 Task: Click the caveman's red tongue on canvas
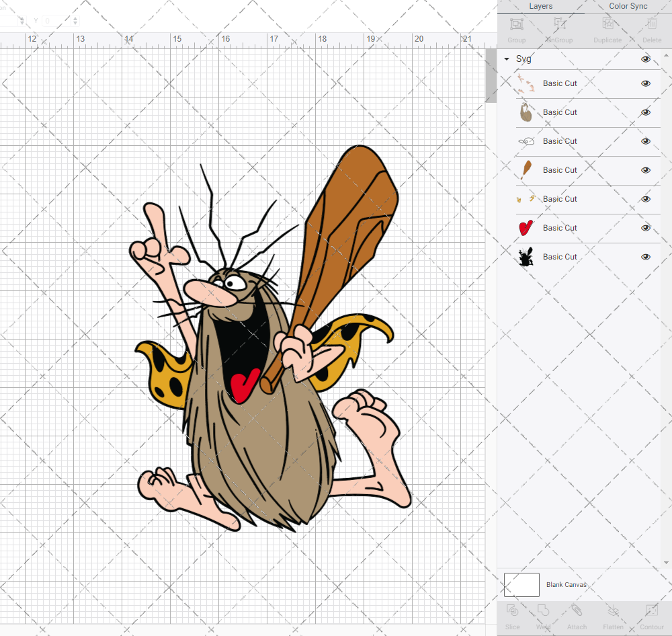(x=245, y=385)
